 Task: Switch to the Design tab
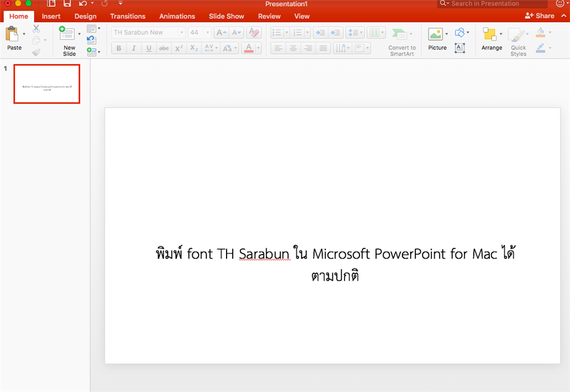point(85,16)
